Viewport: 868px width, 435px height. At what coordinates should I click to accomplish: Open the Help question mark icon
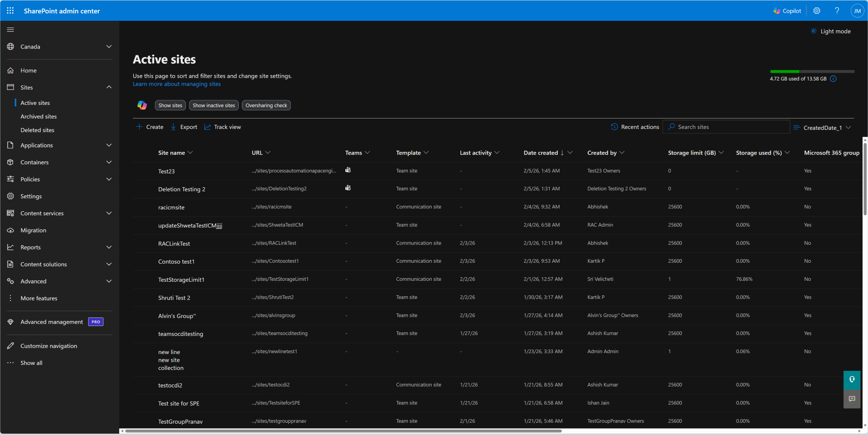pyautogui.click(x=837, y=10)
